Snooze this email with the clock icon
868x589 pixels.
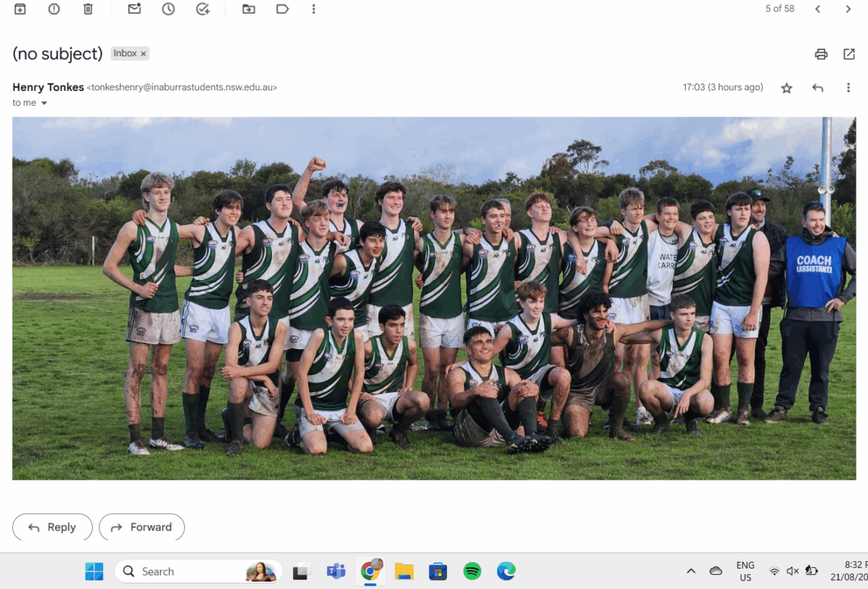pyautogui.click(x=168, y=9)
